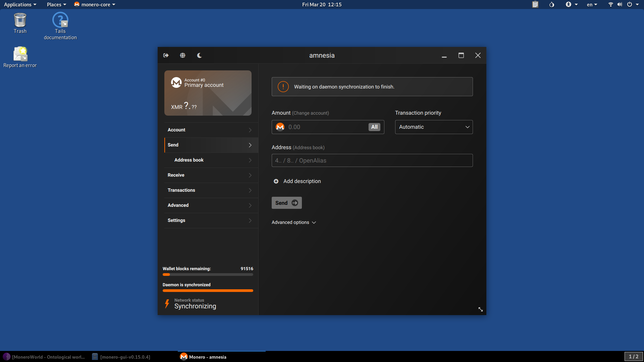Click the close wallet exit icon

[x=166, y=55]
